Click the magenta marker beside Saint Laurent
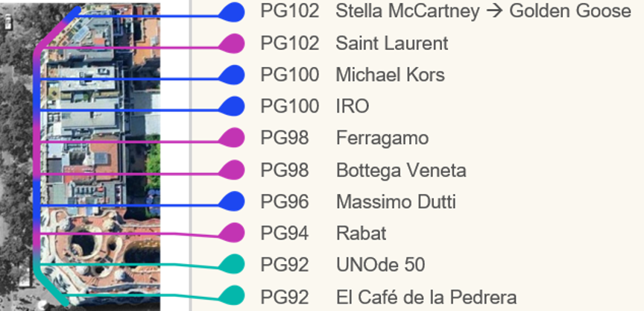644x311 pixels. click(x=233, y=43)
